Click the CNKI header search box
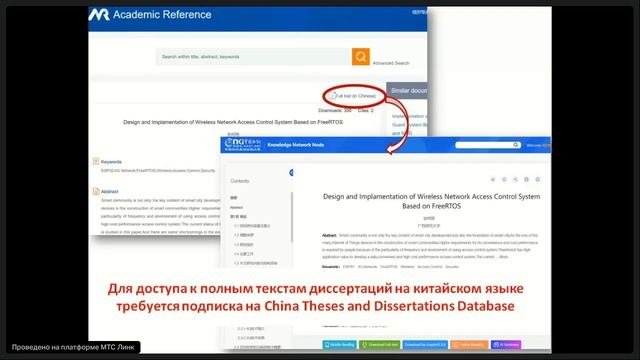640x360 pixels. click(488, 145)
